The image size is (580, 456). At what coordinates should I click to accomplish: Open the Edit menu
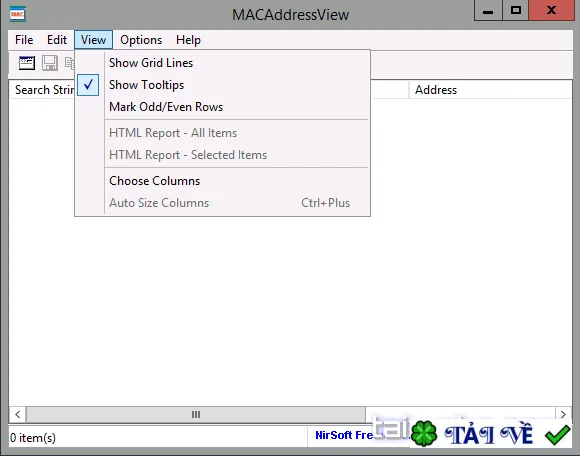57,40
